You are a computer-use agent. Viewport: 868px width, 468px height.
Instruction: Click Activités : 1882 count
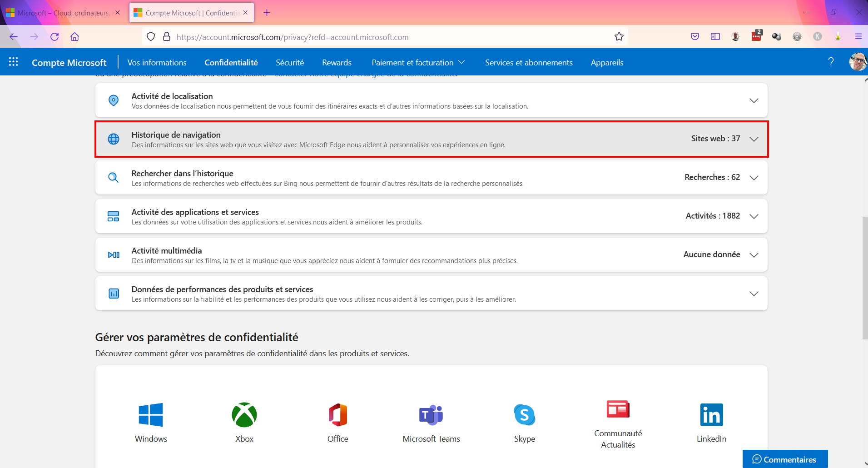click(713, 216)
